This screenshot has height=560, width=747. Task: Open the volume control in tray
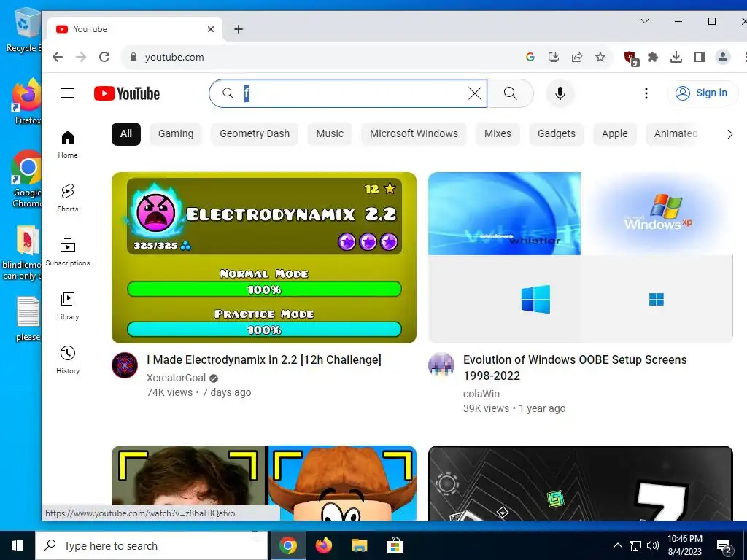coord(653,545)
